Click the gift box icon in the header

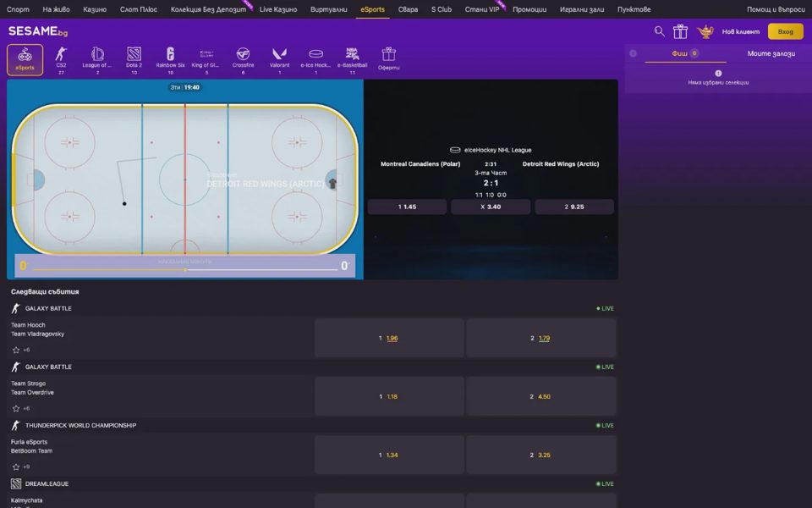point(680,31)
